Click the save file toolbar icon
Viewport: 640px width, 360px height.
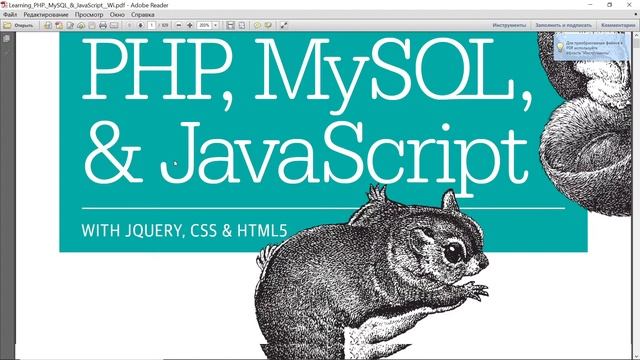[92, 25]
